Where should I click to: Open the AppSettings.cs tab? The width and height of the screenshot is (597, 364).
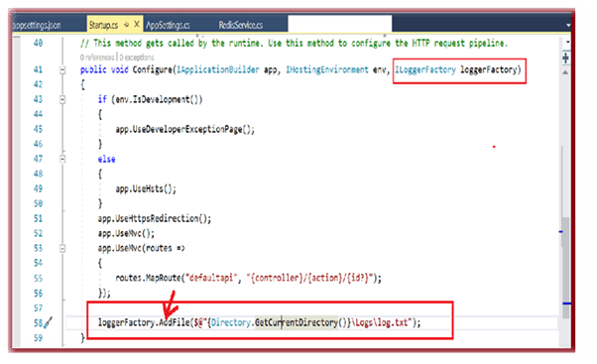click(168, 25)
